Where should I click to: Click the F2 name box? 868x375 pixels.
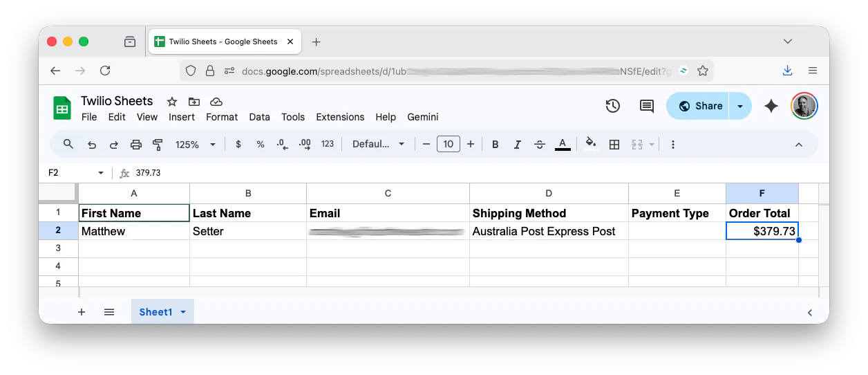click(x=69, y=173)
